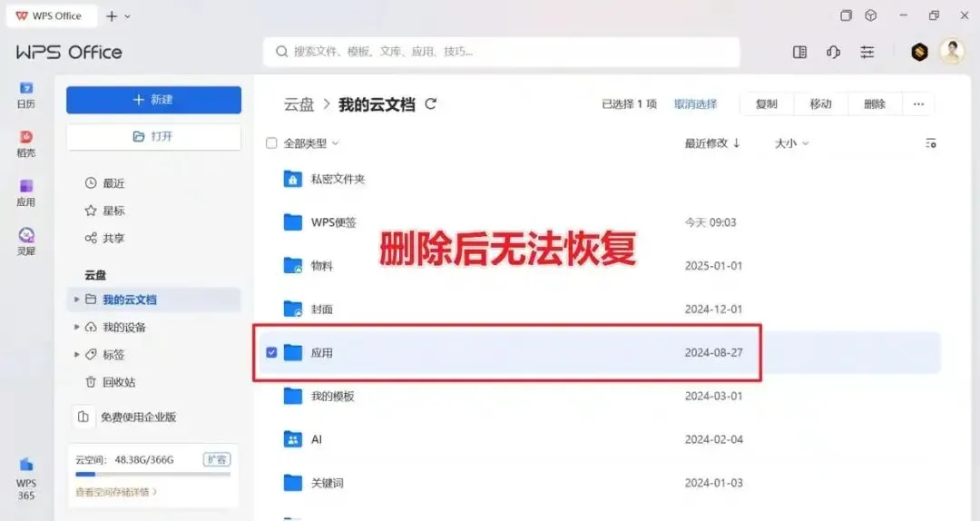Expand the 我的云文档 tree node
Image resolution: width=980 pixels, height=521 pixels.
pos(76,300)
